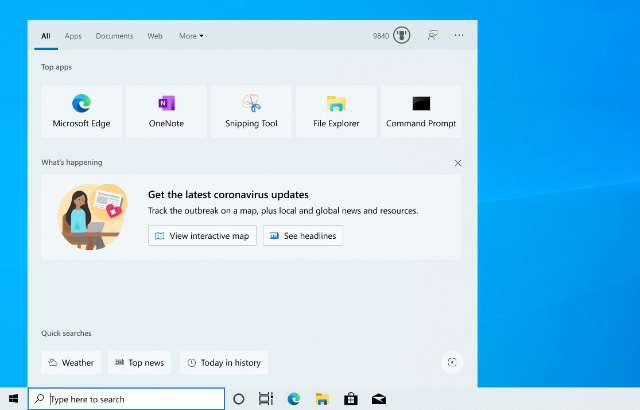
Task: Run the Top news quick search
Action: [139, 363]
